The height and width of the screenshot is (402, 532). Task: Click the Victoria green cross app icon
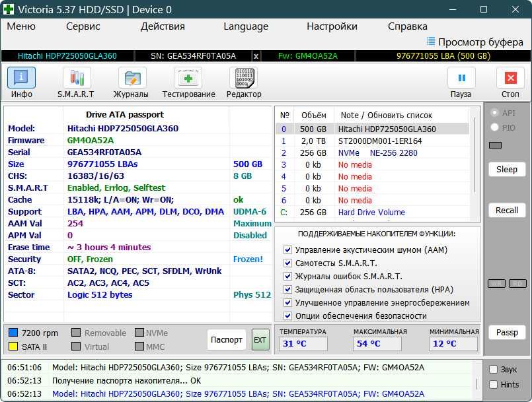pos(8,9)
